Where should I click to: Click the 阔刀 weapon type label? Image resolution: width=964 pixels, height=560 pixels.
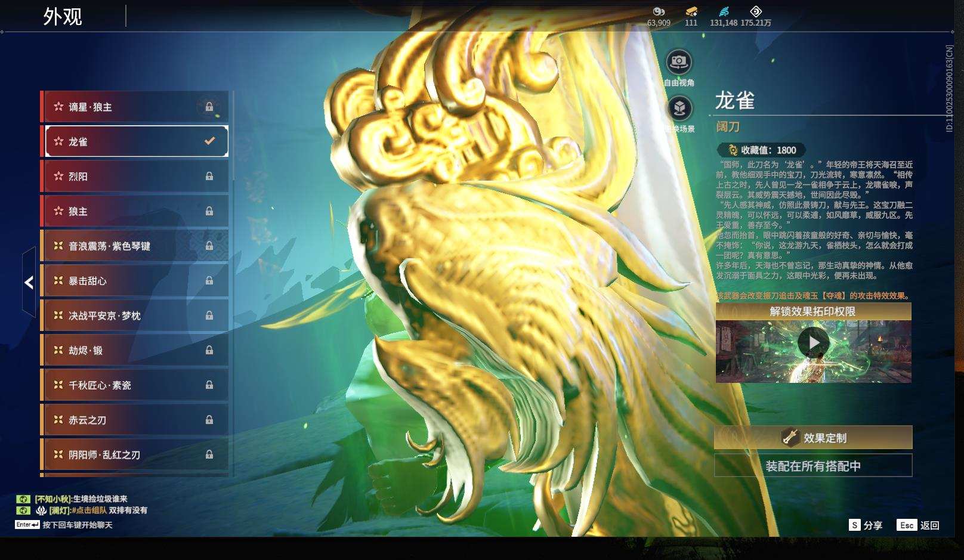[728, 126]
